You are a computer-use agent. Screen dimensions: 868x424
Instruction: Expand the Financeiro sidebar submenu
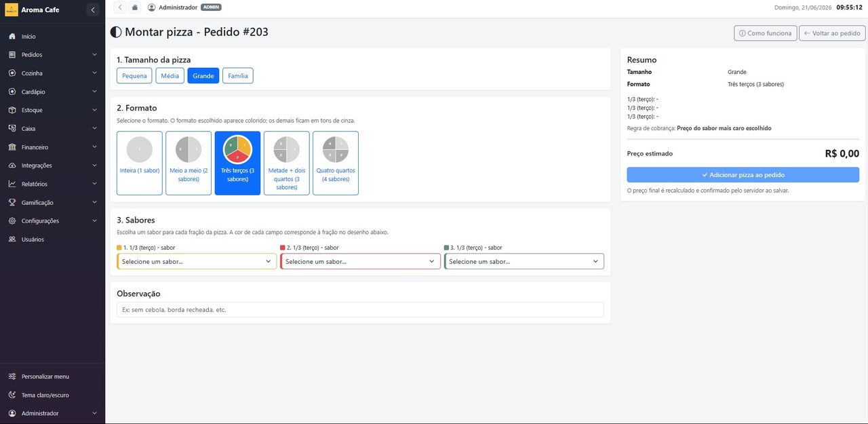point(94,147)
